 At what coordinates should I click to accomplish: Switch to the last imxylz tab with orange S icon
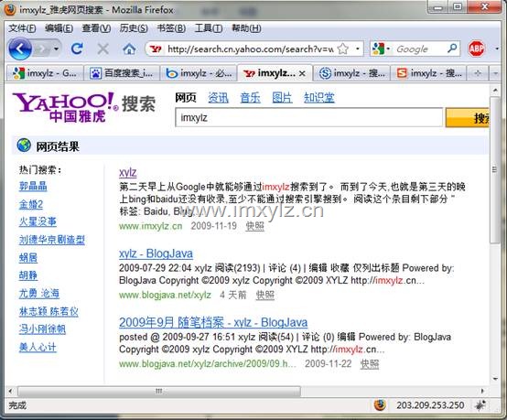(x=428, y=73)
